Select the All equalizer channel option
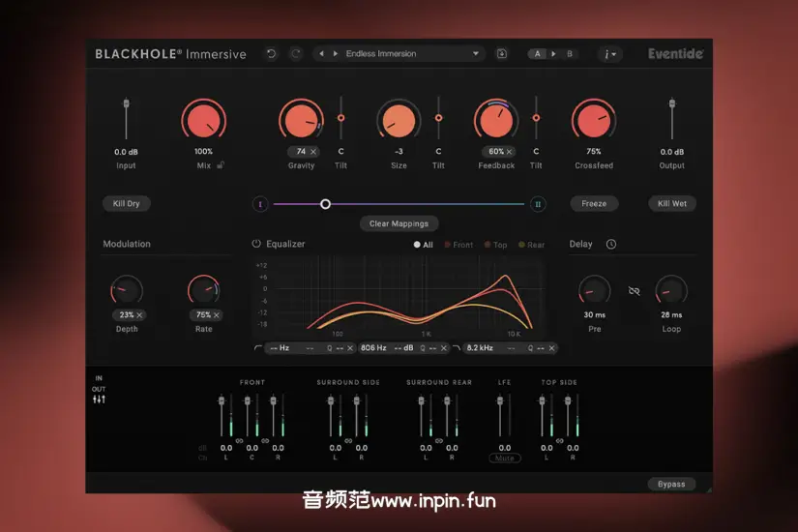This screenshot has height=532, width=798. click(424, 245)
